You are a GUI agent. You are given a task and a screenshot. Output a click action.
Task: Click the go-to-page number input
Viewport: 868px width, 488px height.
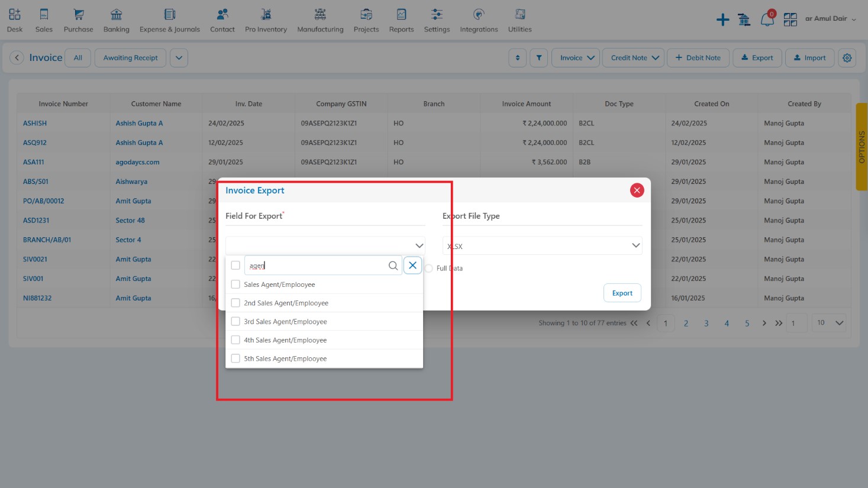click(796, 324)
